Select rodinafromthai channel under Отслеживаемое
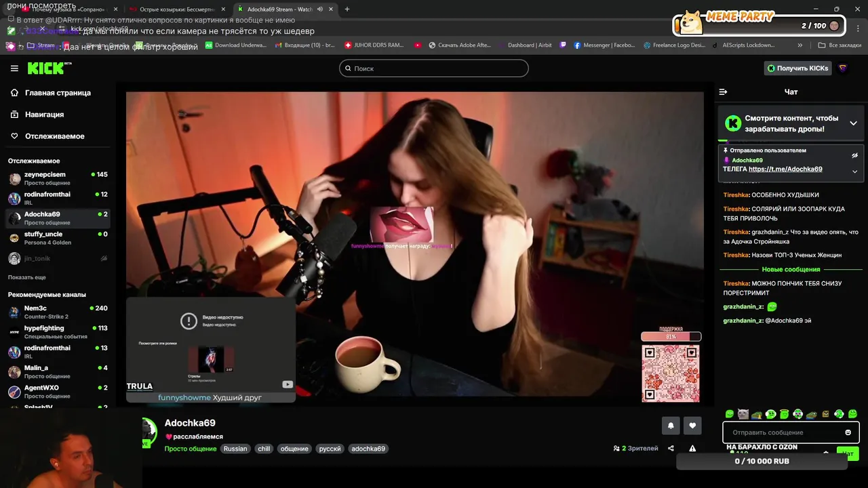 point(58,198)
